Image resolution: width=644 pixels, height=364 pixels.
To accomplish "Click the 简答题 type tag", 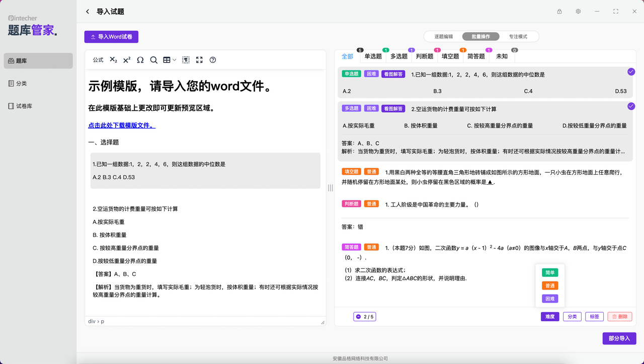I will 351,247.
